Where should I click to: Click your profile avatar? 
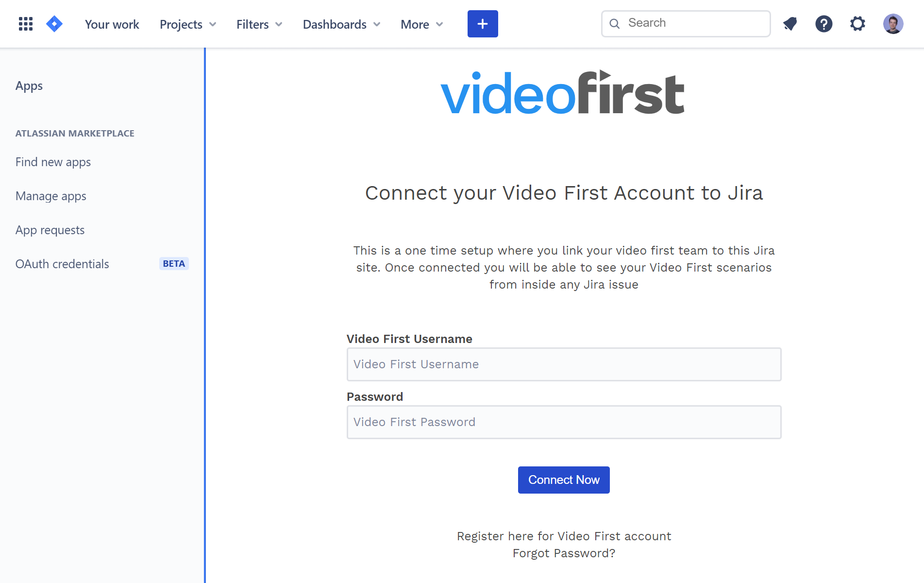893,23
